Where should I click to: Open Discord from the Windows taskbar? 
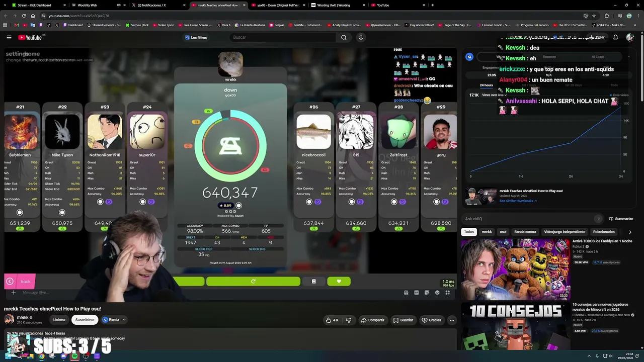click(x=63, y=356)
